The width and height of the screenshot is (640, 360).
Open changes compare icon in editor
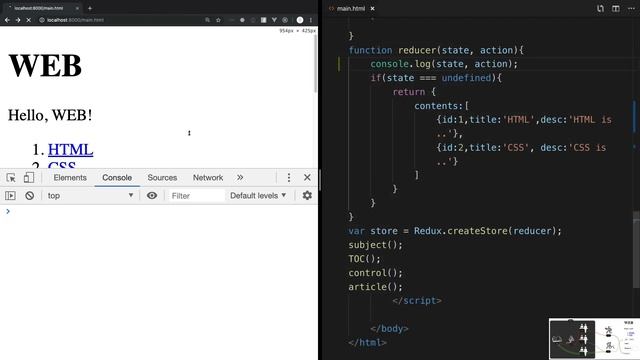tap(600, 8)
